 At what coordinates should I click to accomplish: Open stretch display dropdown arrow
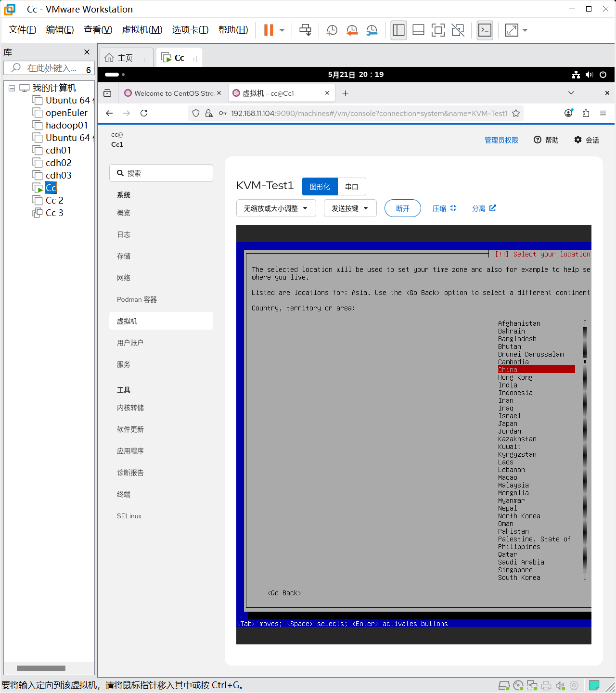(x=525, y=30)
